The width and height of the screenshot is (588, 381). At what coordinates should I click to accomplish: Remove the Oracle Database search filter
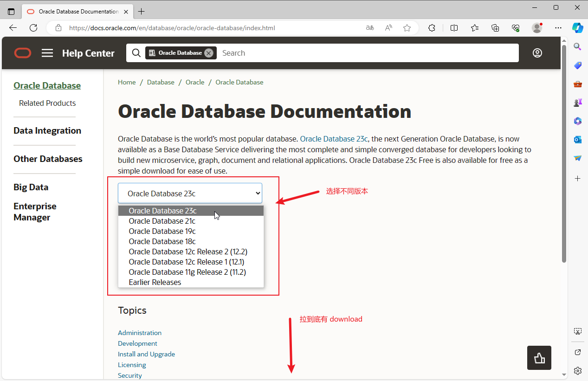[209, 53]
